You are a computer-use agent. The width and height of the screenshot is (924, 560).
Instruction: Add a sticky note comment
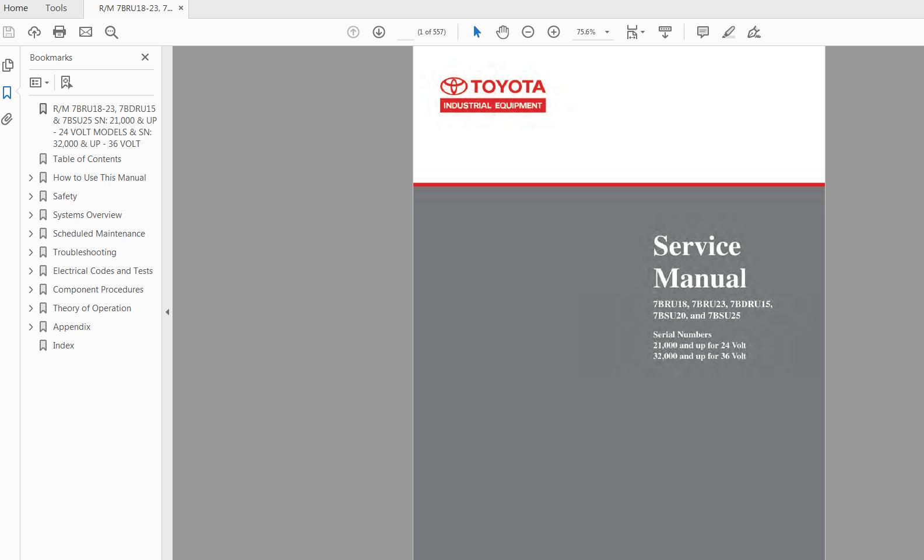click(x=703, y=32)
